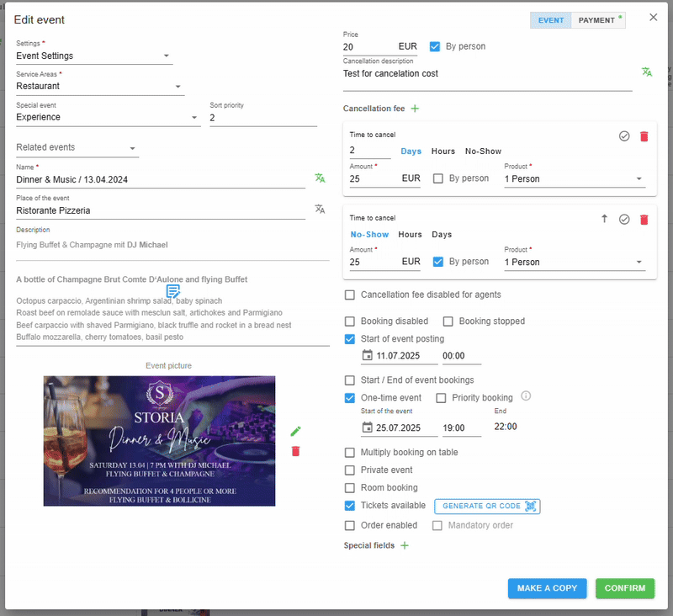
Task: Enable Room booking checkbox
Action: [350, 488]
